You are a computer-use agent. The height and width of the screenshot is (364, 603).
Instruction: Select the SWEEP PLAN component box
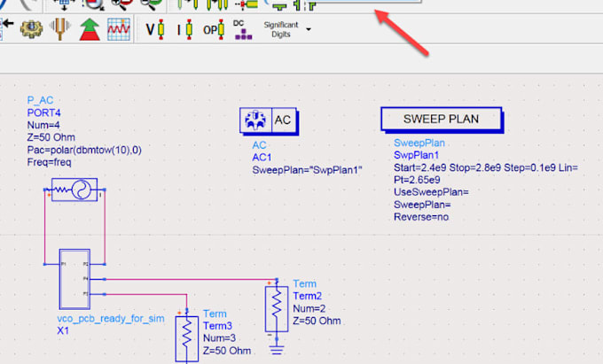[442, 120]
